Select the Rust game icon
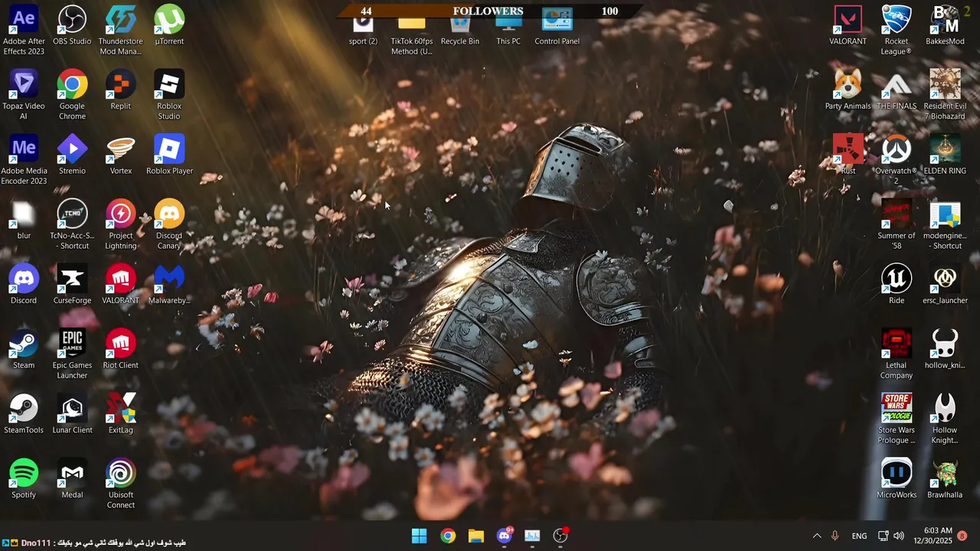This screenshot has height=551, width=980. tap(848, 155)
